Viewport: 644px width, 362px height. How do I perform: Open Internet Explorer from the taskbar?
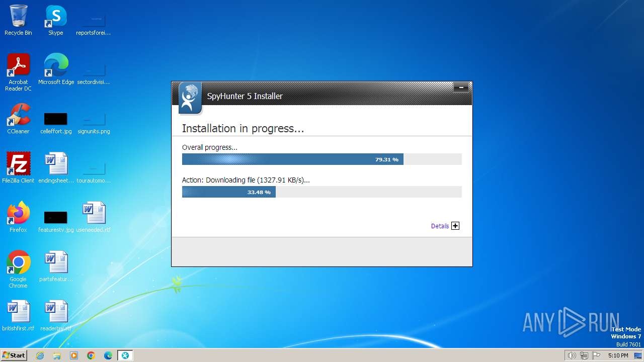tap(40, 355)
